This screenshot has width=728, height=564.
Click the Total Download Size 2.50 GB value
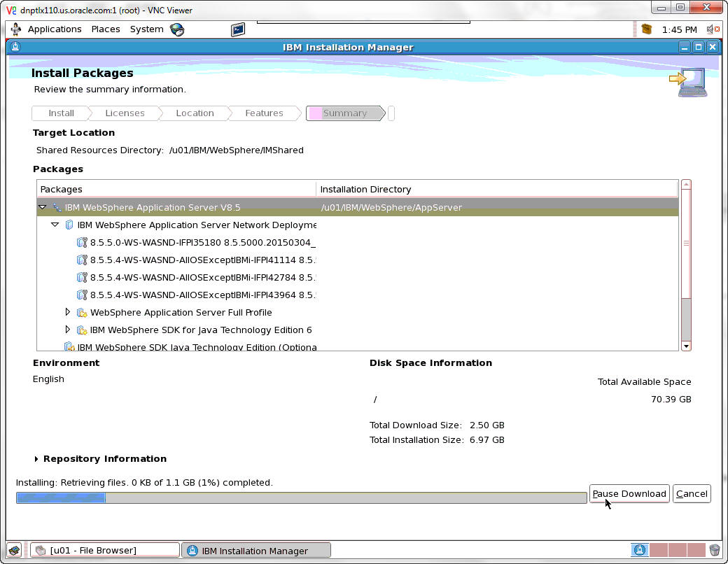[487, 425]
